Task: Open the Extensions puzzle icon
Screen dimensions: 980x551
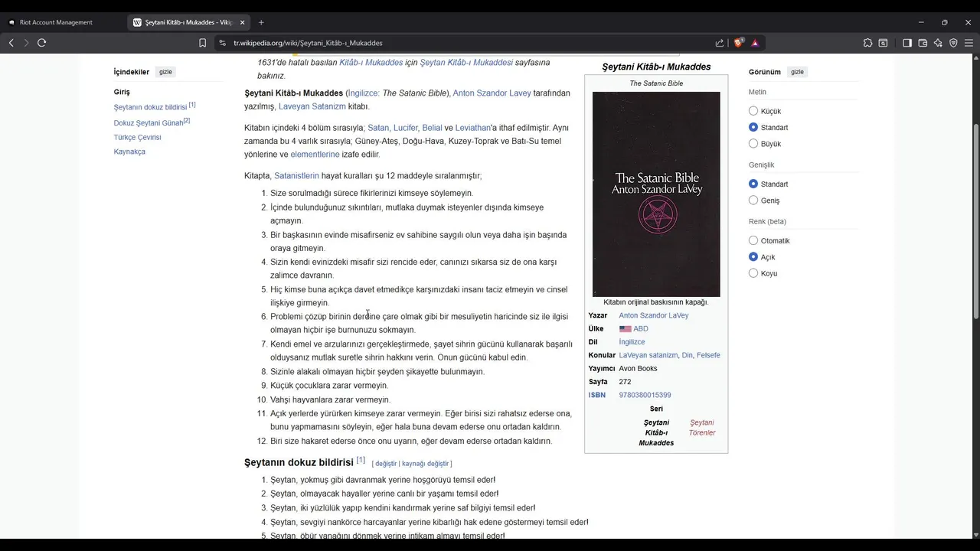Action: pyautogui.click(x=867, y=43)
